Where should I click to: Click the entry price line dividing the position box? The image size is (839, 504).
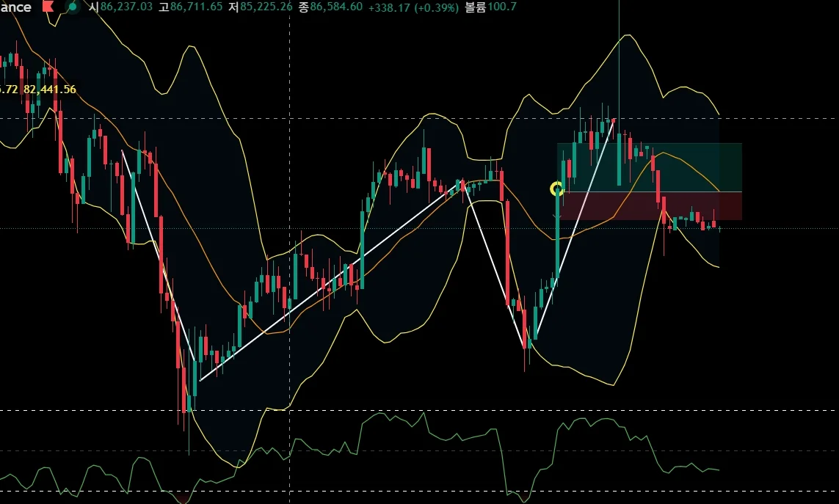650,191
